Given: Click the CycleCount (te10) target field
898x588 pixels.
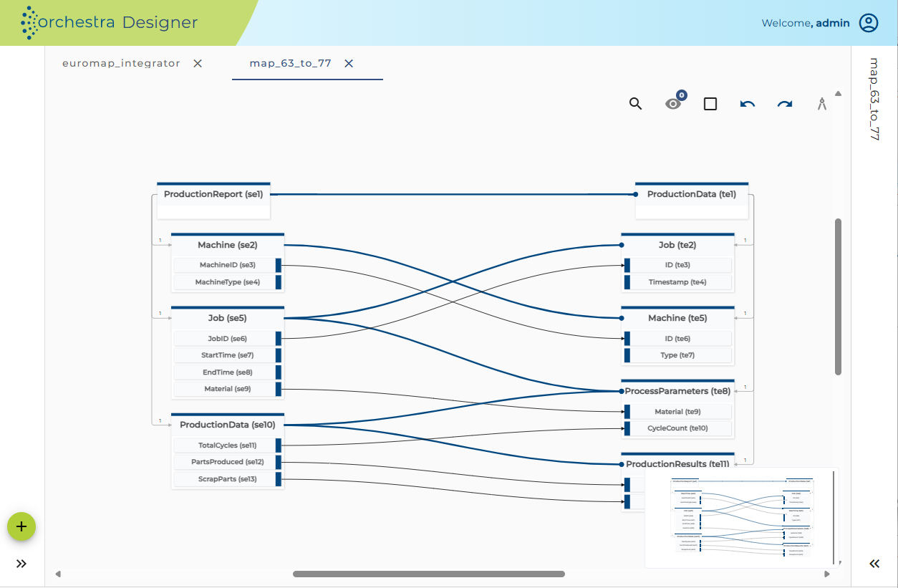Looking at the screenshot, I should [681, 428].
